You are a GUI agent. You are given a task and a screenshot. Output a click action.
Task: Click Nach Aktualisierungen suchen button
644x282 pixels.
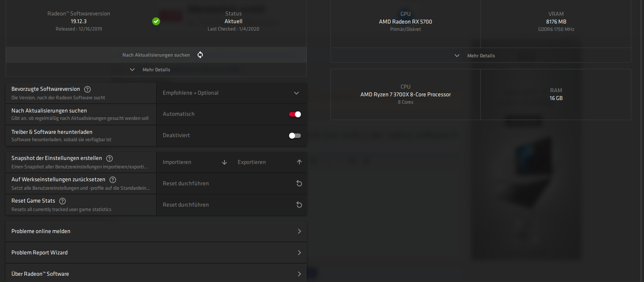click(x=156, y=55)
